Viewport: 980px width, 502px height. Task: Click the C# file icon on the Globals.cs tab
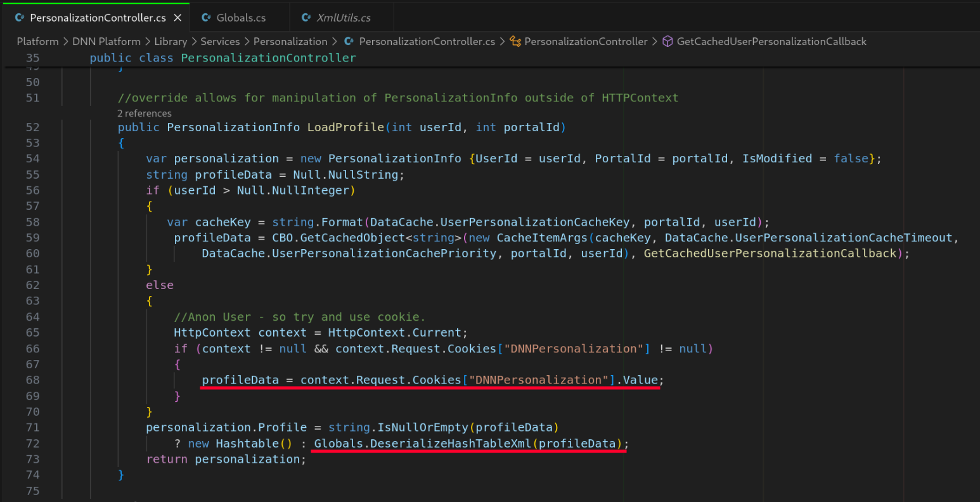206,18
